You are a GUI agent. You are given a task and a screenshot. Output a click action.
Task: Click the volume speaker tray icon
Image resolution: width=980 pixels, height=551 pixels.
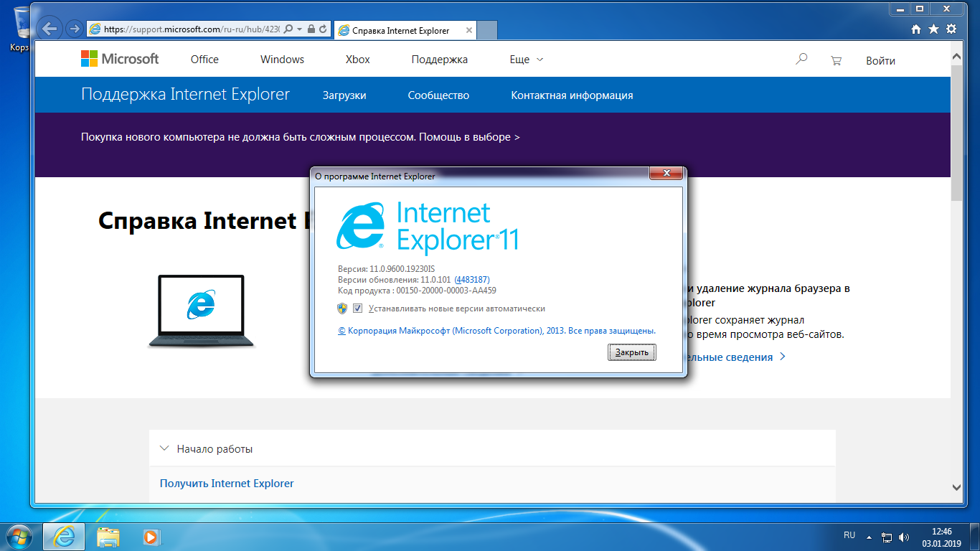point(903,537)
